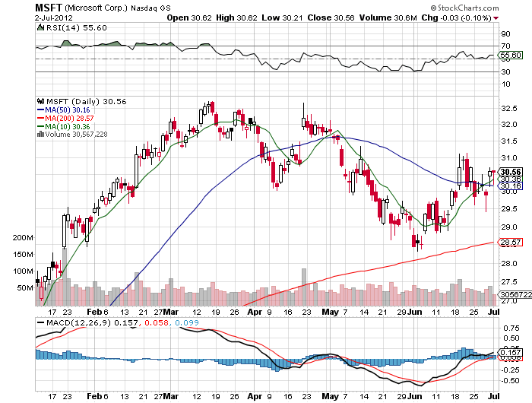Click the Jun label on MACD panel axis
Screen dimensions: 532x403
[414, 396]
